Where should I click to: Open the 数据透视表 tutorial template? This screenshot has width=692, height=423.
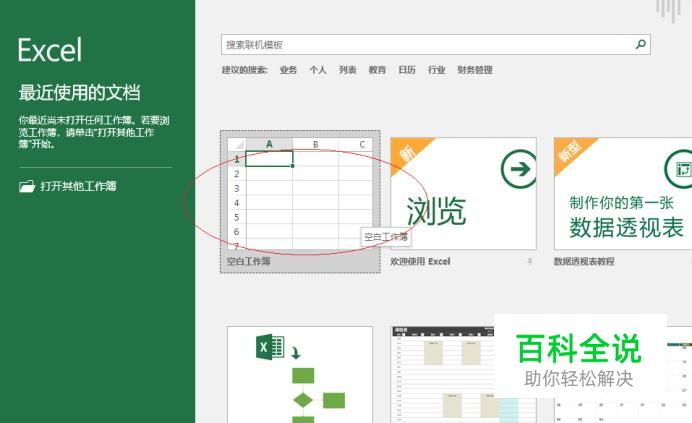[623, 193]
